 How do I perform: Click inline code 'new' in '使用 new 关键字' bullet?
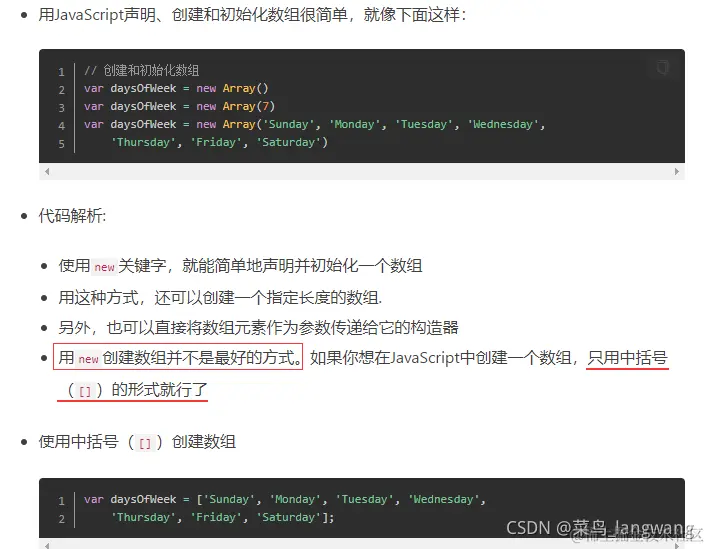tap(104, 267)
